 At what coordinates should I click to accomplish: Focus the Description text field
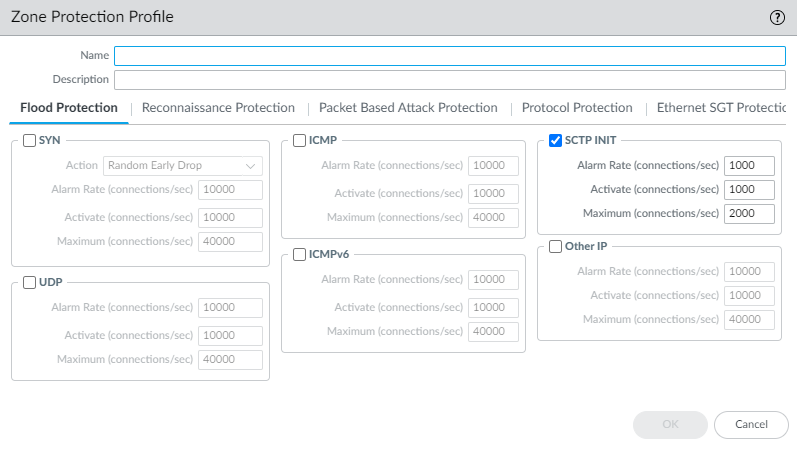tap(450, 80)
